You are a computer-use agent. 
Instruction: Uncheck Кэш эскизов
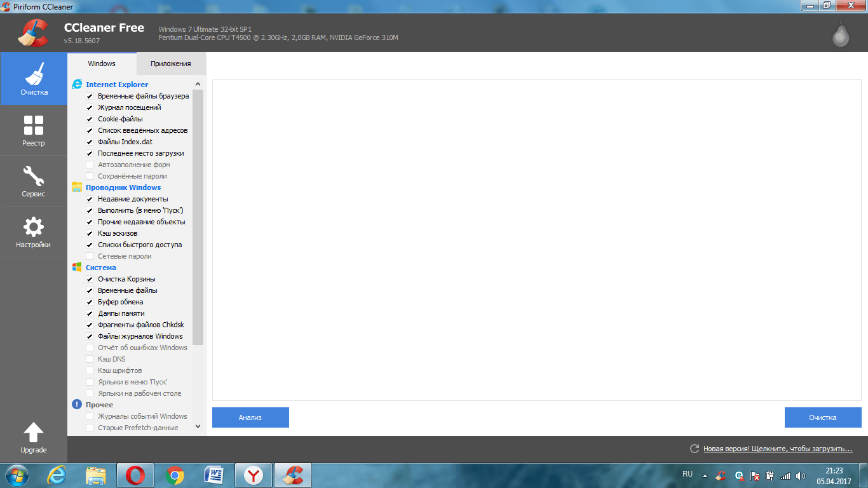pos(90,233)
